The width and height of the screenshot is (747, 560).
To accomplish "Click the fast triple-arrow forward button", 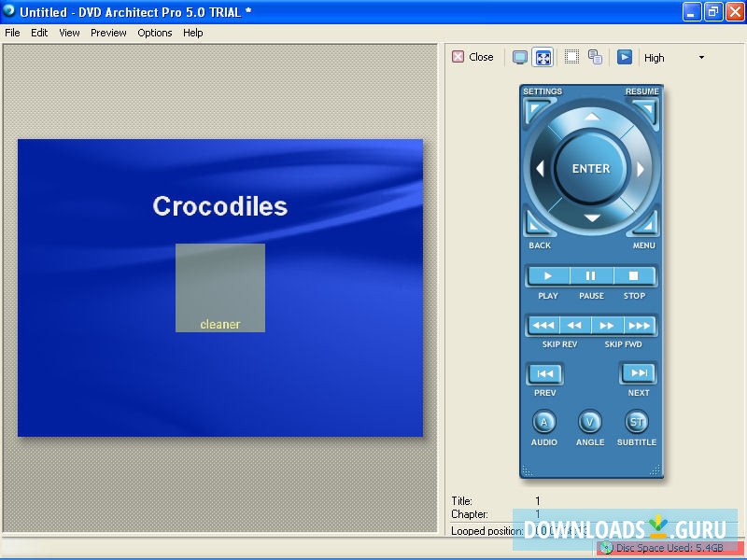I will click(640, 326).
